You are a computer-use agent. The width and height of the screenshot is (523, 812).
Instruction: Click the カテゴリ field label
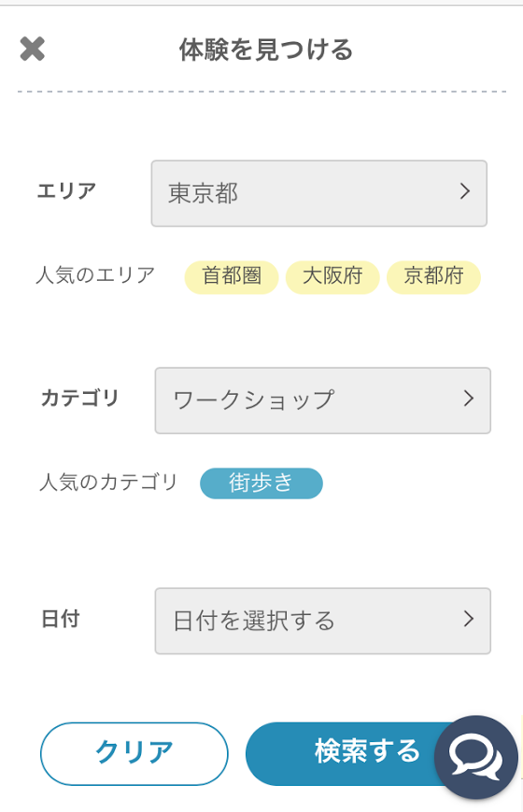tap(79, 399)
